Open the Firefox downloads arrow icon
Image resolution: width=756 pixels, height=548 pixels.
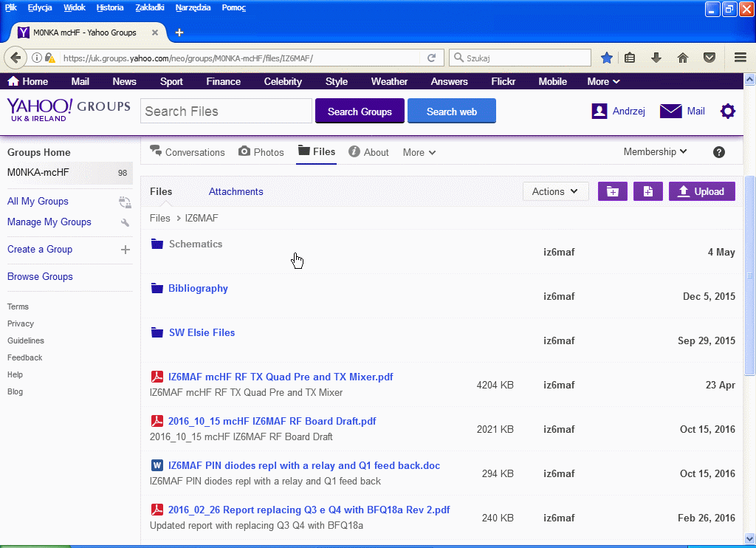point(656,58)
